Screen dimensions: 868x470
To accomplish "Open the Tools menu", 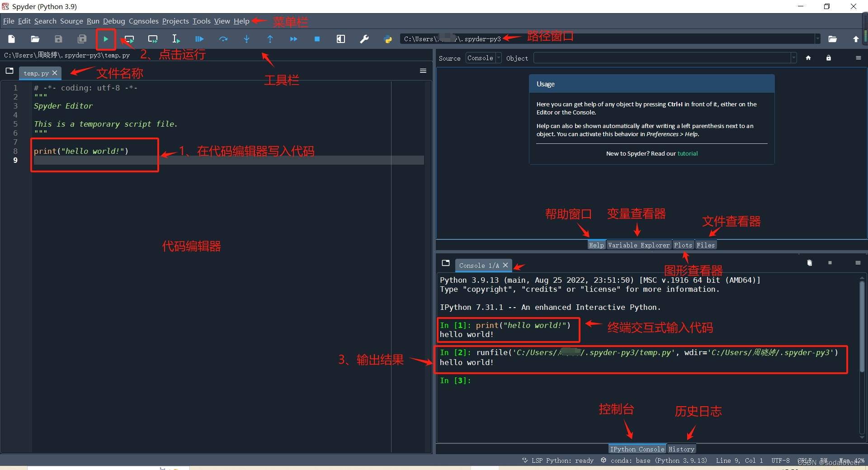I will click(x=202, y=21).
